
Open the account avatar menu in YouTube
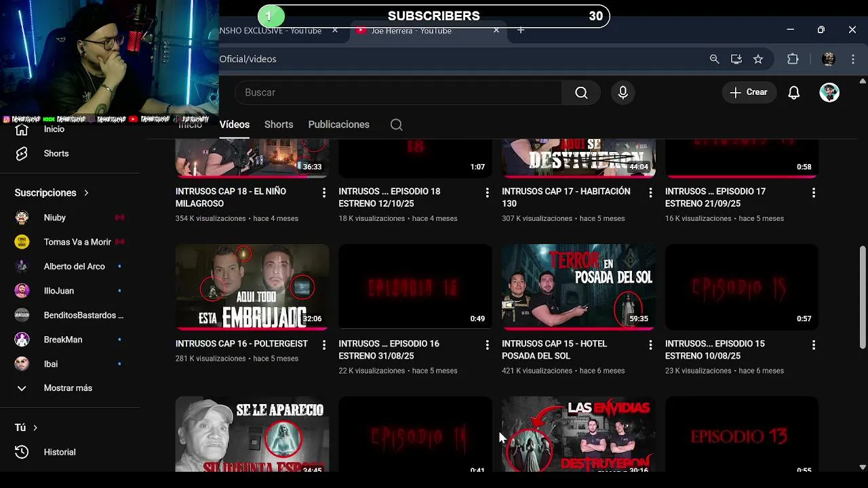point(829,92)
